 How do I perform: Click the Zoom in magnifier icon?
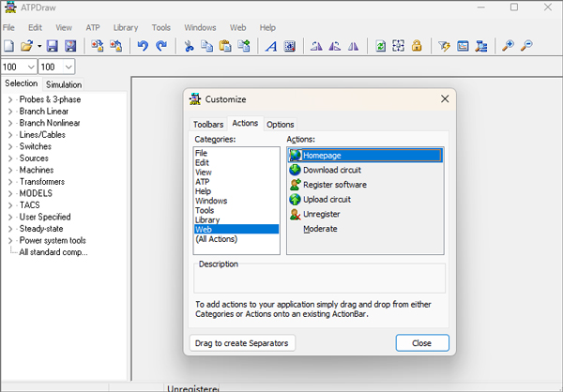(509, 46)
